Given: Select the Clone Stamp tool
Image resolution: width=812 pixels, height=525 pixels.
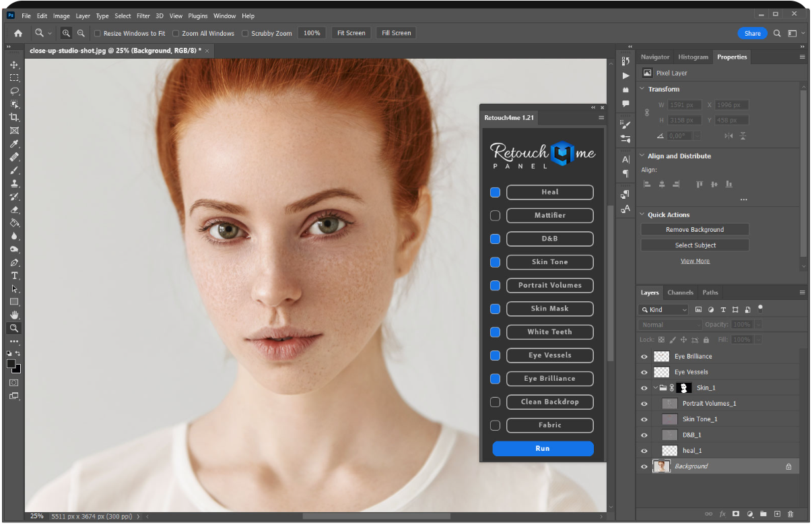Looking at the screenshot, I should click(14, 183).
